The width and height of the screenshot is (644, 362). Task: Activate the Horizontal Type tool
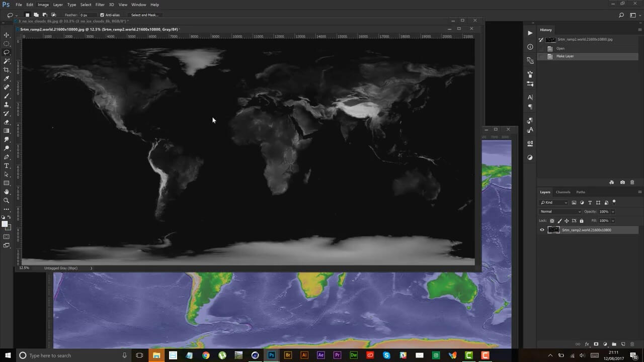tap(7, 165)
